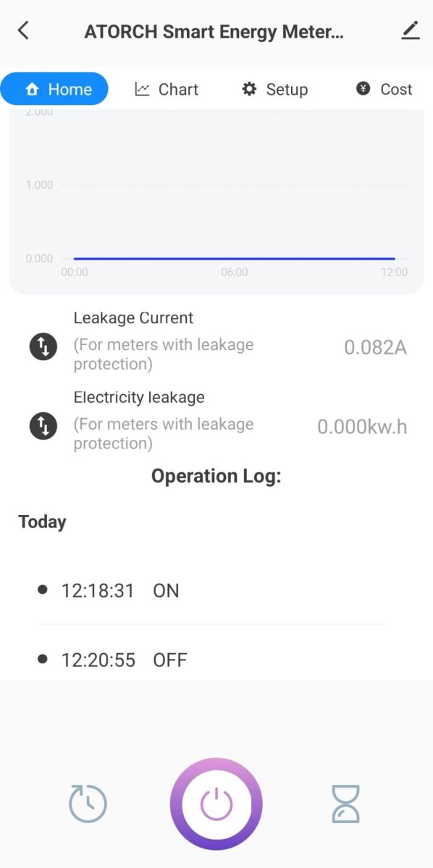Switch to the Chart tab
The image size is (433, 868).
(x=167, y=89)
